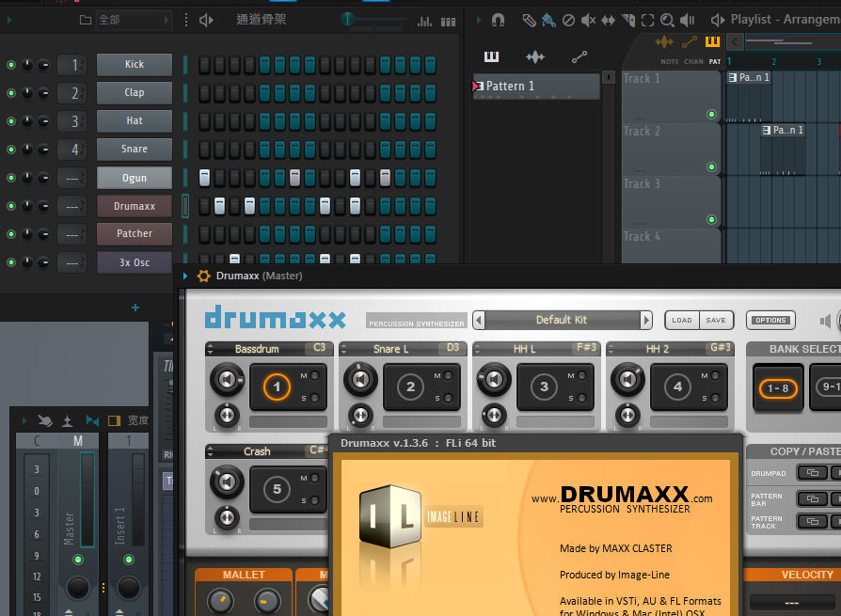The image size is (841, 616).
Task: Toggle the playlist snap magnet icon
Action: click(x=498, y=21)
